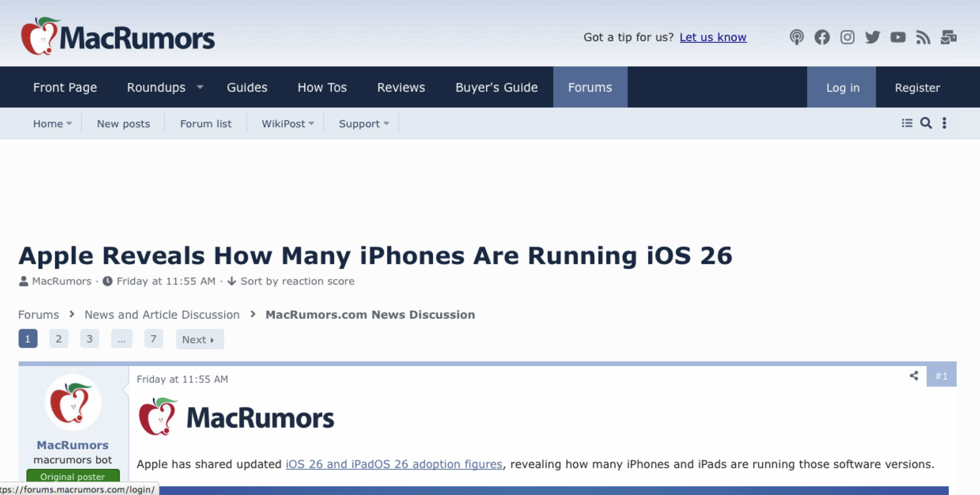Open the YouTube icon link

898,37
